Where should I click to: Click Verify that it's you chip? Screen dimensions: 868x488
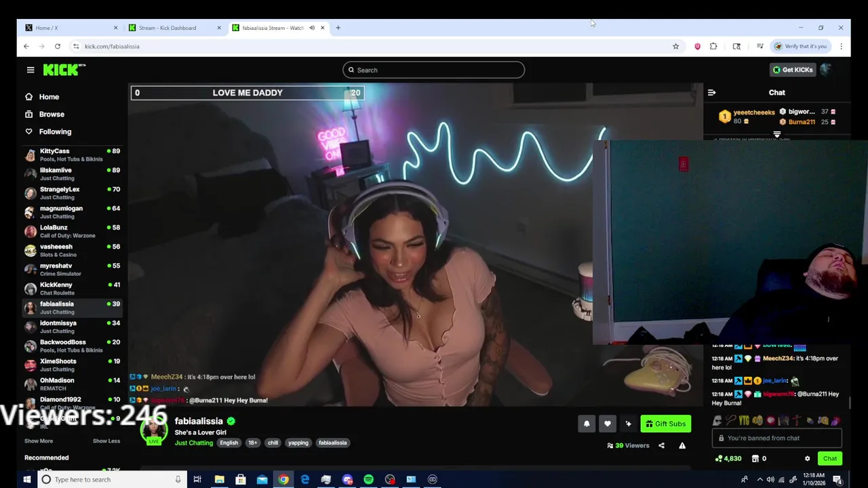[x=802, y=46]
